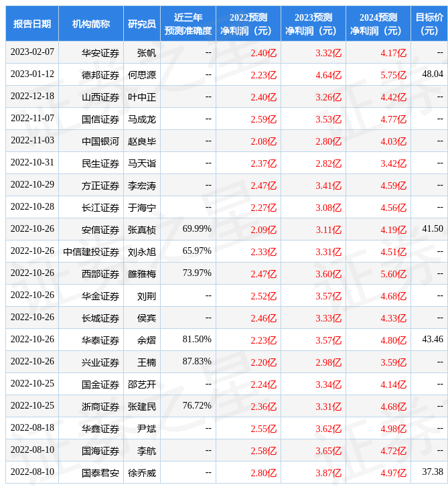Select the 国海证券 institution cell
Image resolution: width=448 pixels, height=489 pixels.
pyautogui.click(x=91, y=451)
